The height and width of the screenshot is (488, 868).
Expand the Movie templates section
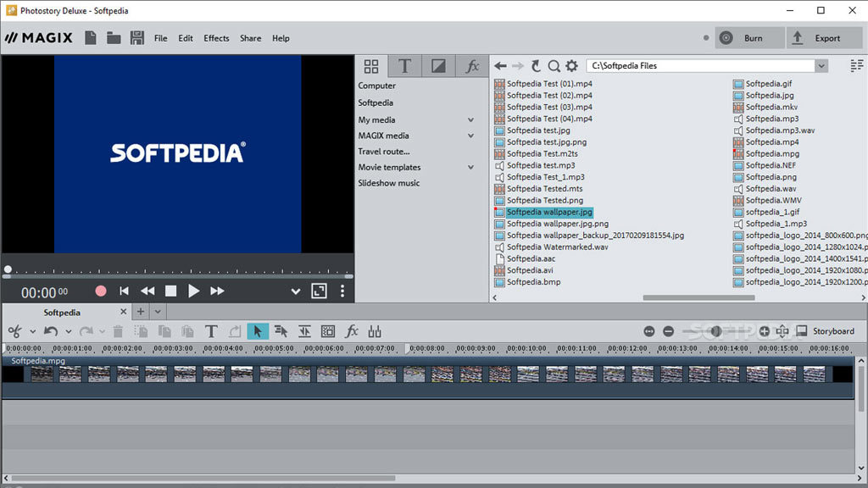point(470,167)
